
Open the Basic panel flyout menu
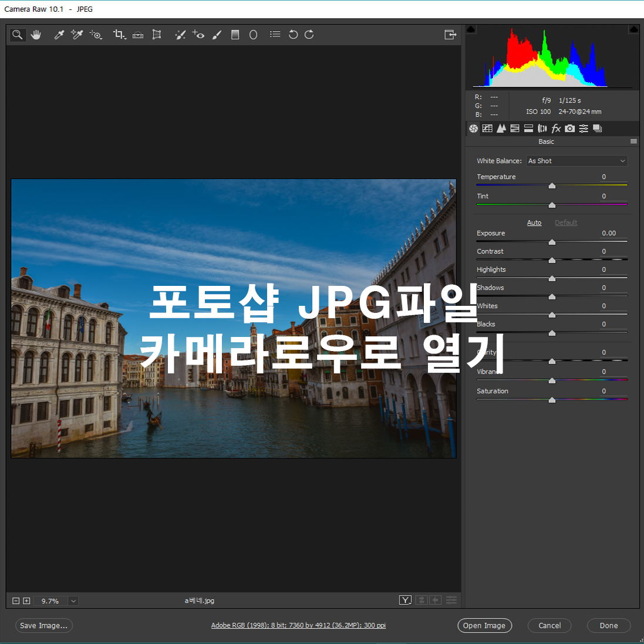tap(634, 141)
